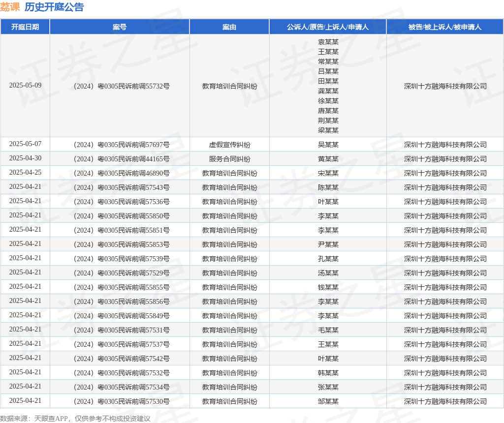Select case number 粤0305民诉前调55853号

coord(122,245)
